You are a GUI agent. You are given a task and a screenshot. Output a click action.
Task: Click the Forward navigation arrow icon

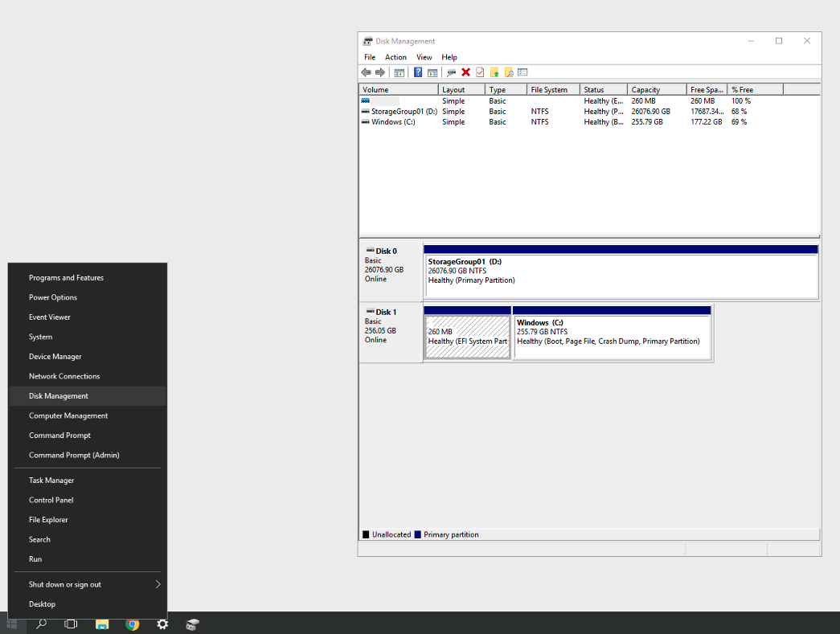(x=380, y=72)
